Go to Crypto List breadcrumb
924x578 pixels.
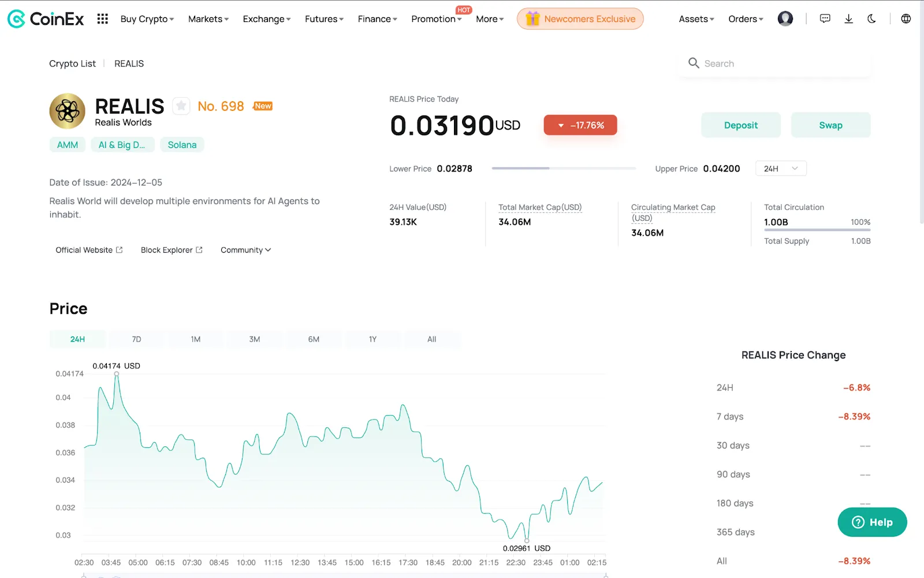(72, 64)
